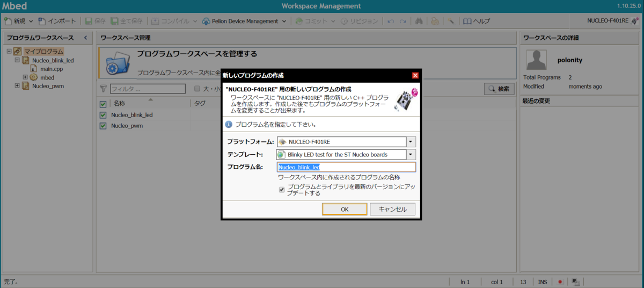Open the コミット dropdown arrow
The image size is (644, 288).
[x=333, y=21]
